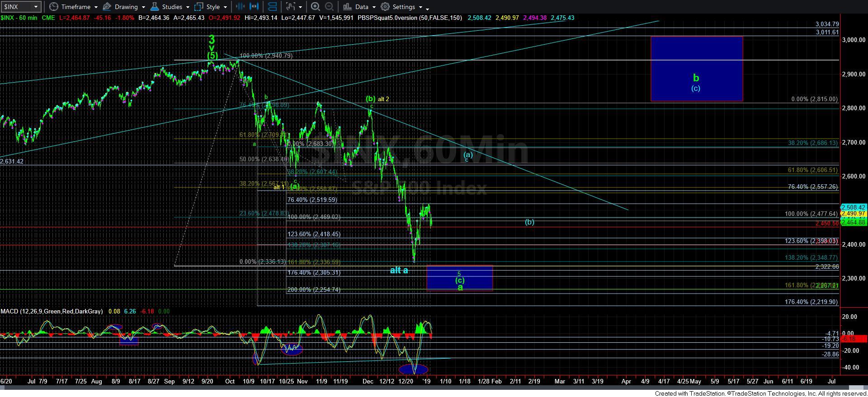Click the Drawing pencil icon
Viewport: 868px width, 397px height.
coord(107,7)
